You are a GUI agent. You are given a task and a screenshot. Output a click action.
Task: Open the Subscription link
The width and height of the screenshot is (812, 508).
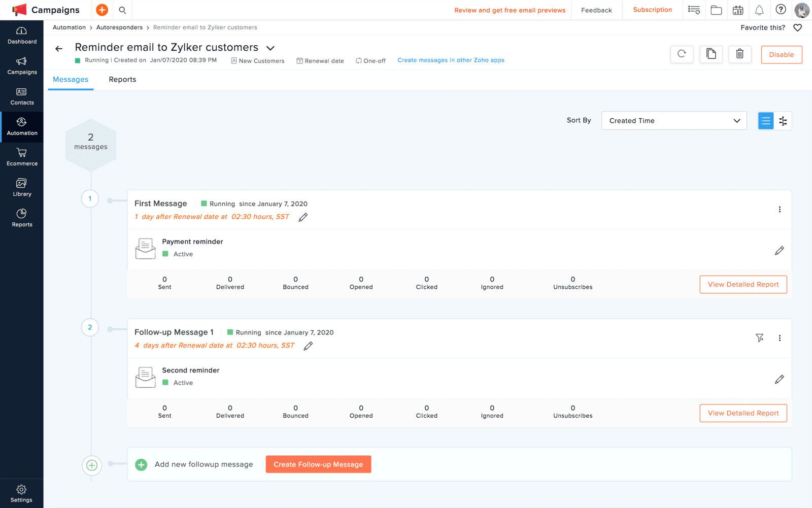pyautogui.click(x=652, y=10)
